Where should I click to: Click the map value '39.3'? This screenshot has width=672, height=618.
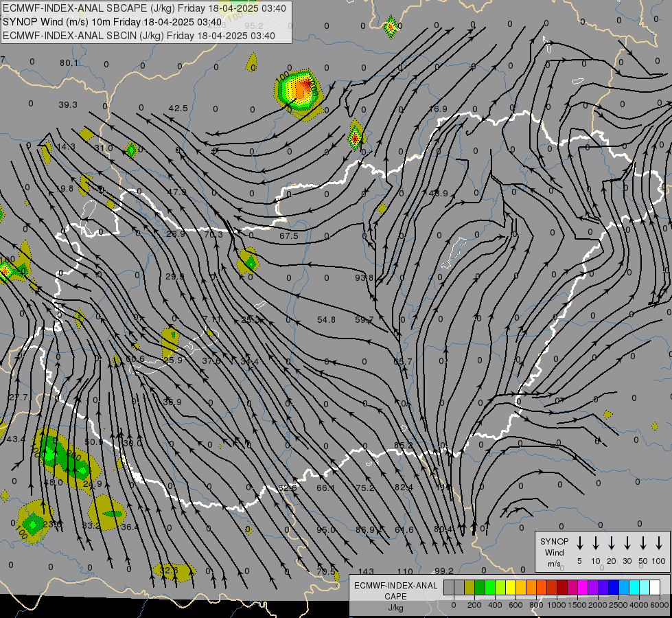pyautogui.click(x=68, y=104)
